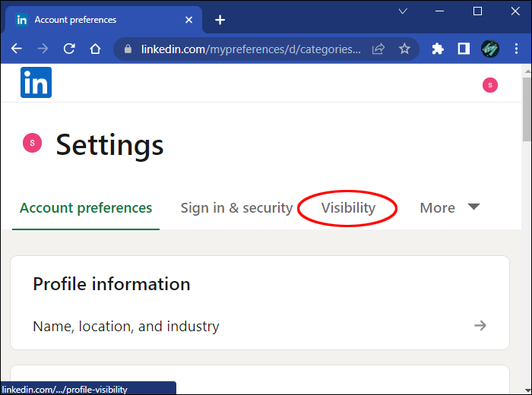Open the Chrome profile avatar
The image size is (532, 395).
[x=490, y=49]
